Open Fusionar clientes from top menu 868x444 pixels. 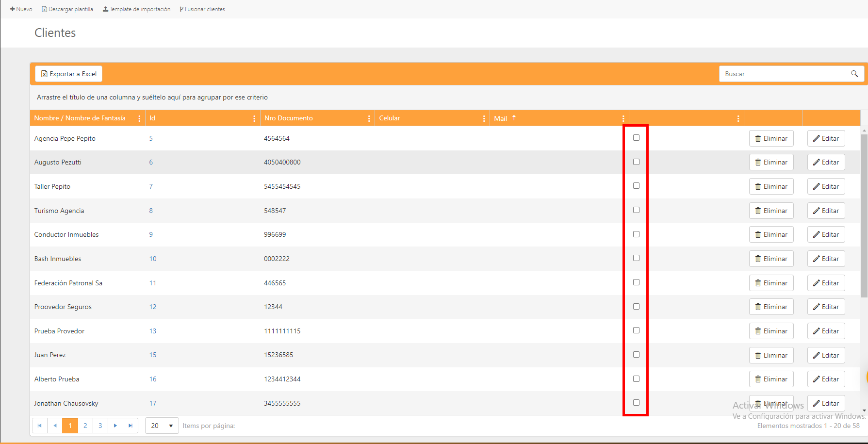coord(202,9)
